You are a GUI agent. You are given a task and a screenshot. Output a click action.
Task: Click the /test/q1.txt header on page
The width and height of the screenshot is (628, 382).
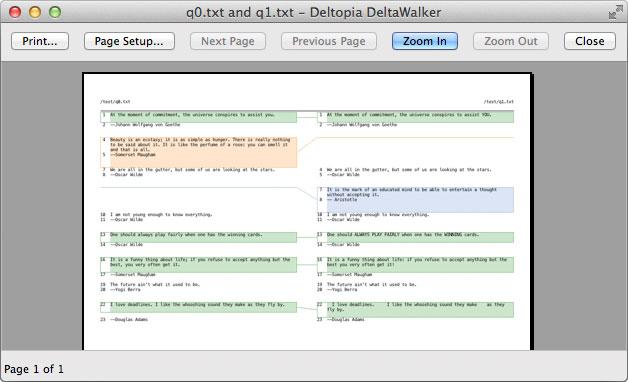(x=499, y=102)
